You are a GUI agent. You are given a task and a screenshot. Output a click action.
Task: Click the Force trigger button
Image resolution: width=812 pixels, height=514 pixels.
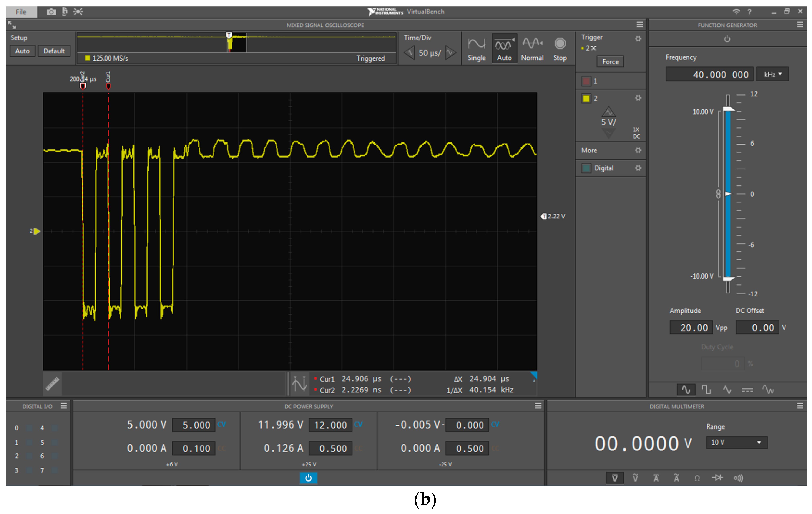tap(610, 62)
